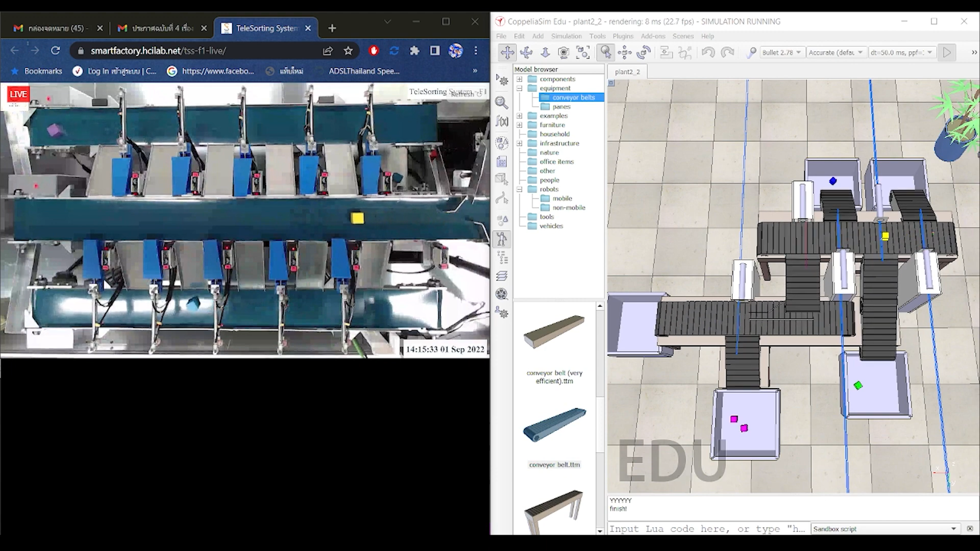Open the user settings icon in sidebar
This screenshot has width=980, height=551.
(x=502, y=313)
